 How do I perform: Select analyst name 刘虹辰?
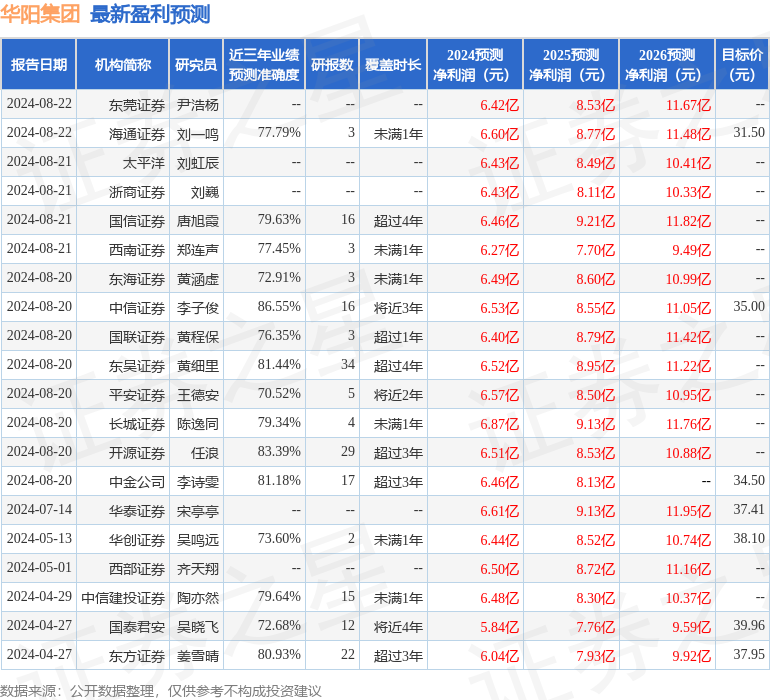[x=197, y=163]
